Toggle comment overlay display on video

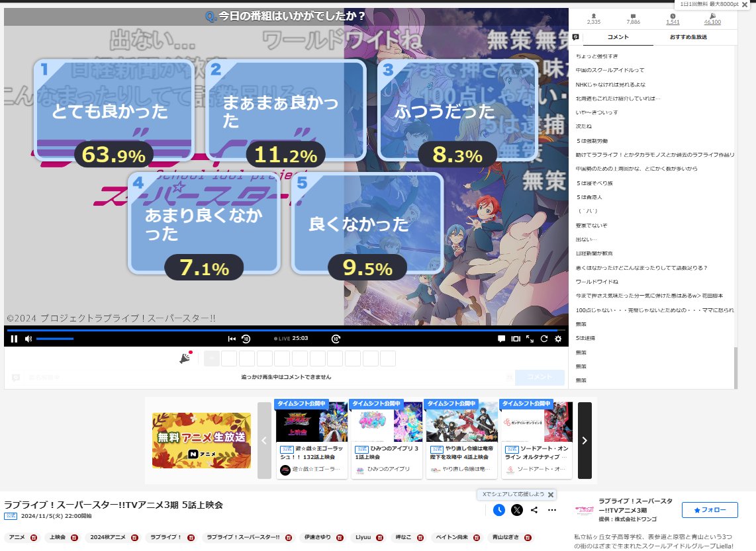pos(501,339)
